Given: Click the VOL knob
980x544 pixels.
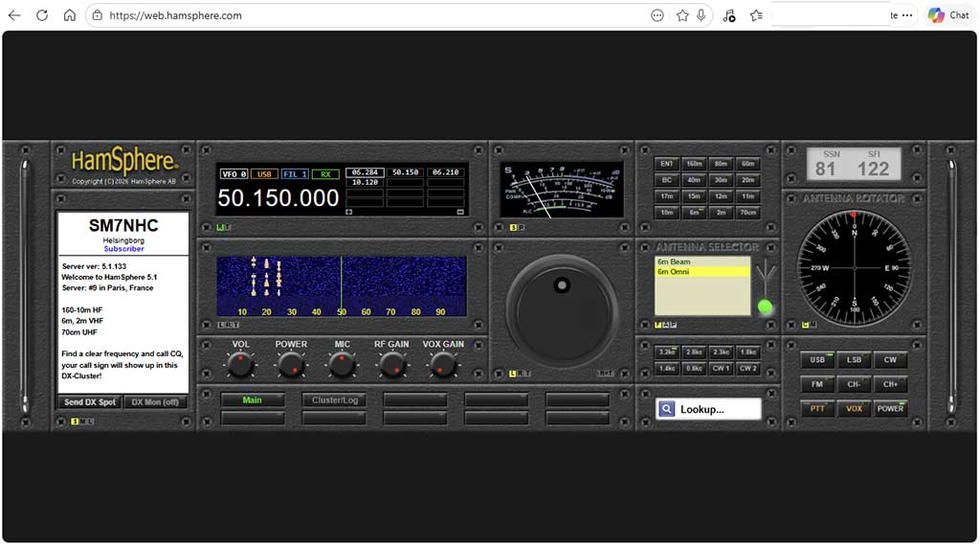Looking at the screenshot, I should [240, 365].
